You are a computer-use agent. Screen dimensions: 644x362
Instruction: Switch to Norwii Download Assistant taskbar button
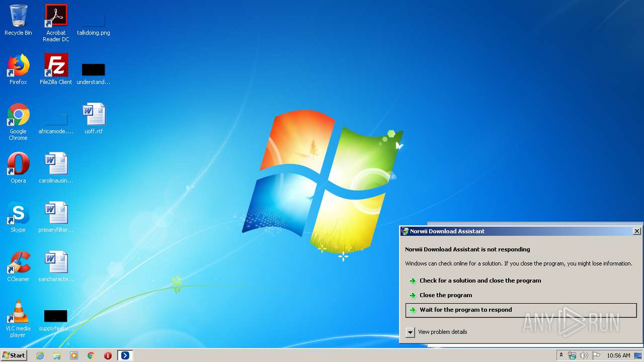coord(125,355)
